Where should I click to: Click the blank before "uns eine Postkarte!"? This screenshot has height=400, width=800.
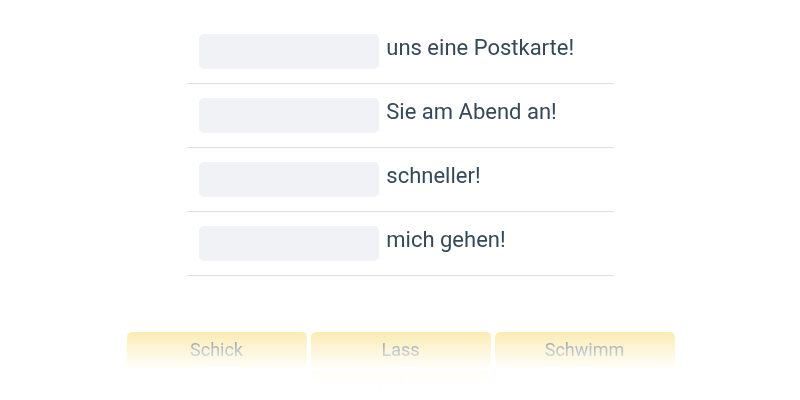tap(289, 51)
